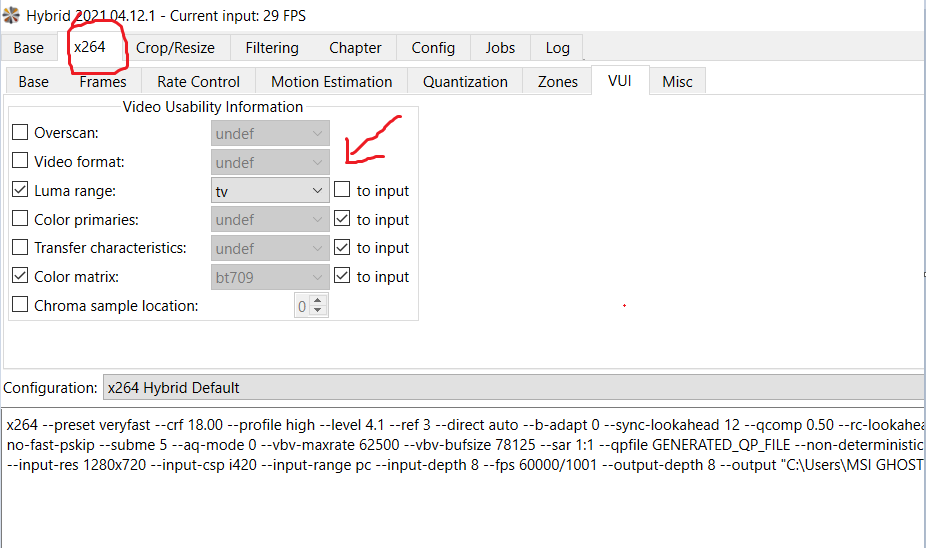This screenshot has width=926, height=548.
Task: Open the x264 main tab
Action: coord(90,47)
